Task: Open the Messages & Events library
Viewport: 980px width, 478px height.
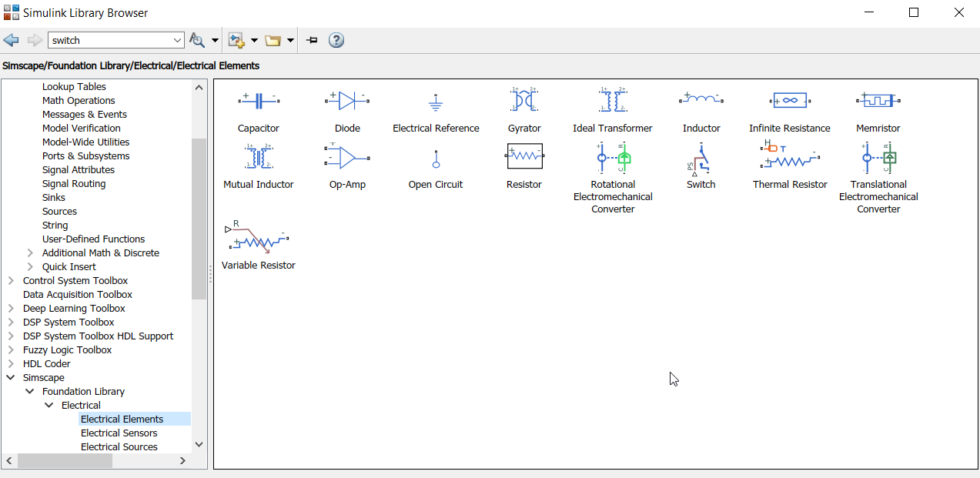Action: click(85, 114)
